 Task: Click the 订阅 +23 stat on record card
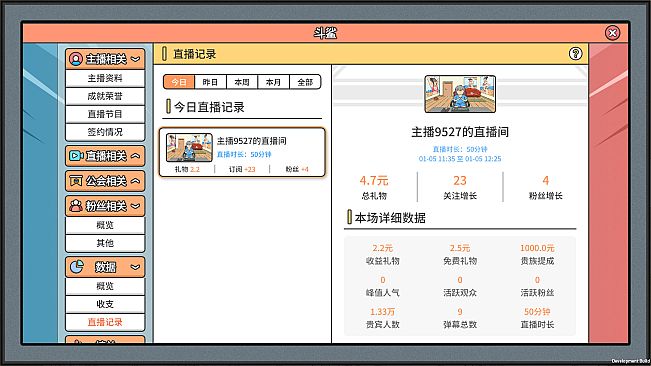click(242, 169)
